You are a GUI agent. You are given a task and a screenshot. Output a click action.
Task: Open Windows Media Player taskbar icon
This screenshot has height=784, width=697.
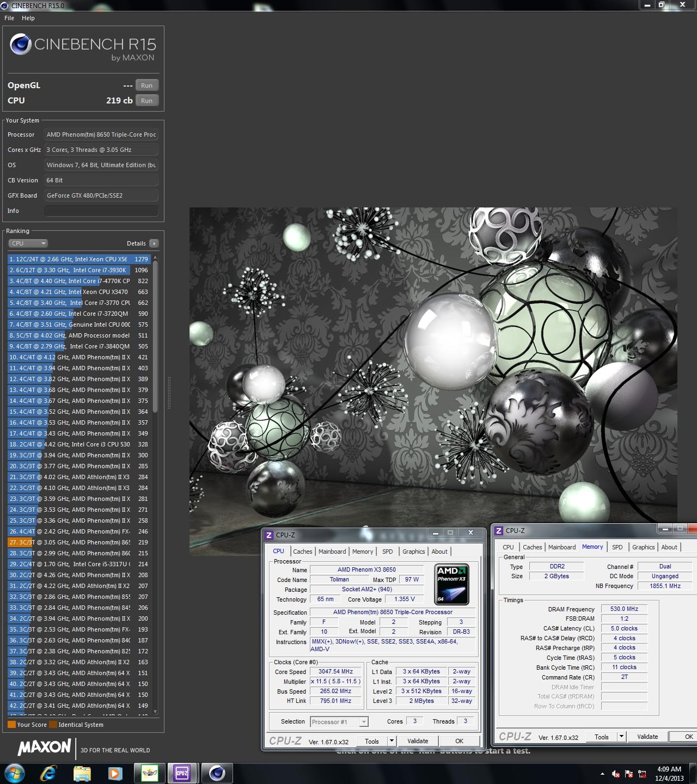point(115,773)
